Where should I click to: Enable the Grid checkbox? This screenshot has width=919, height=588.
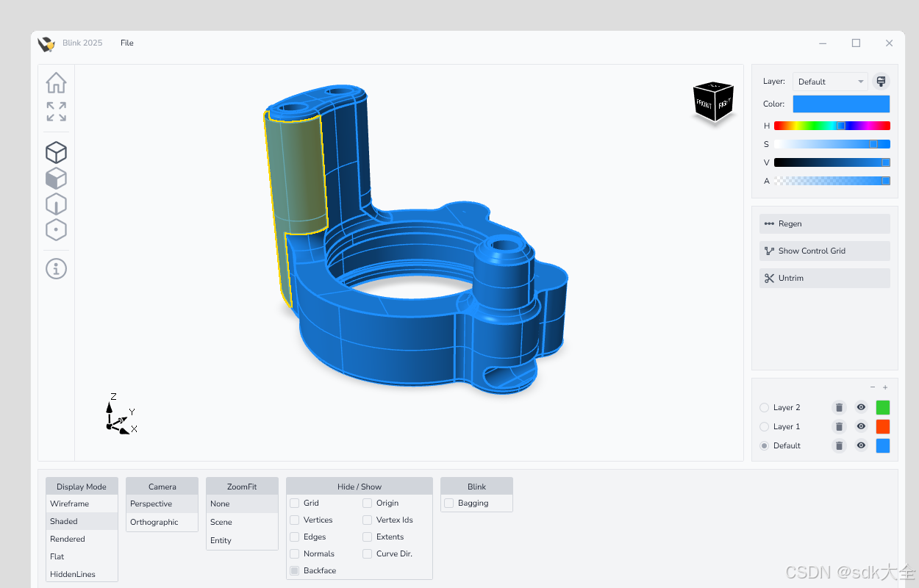[x=295, y=503]
